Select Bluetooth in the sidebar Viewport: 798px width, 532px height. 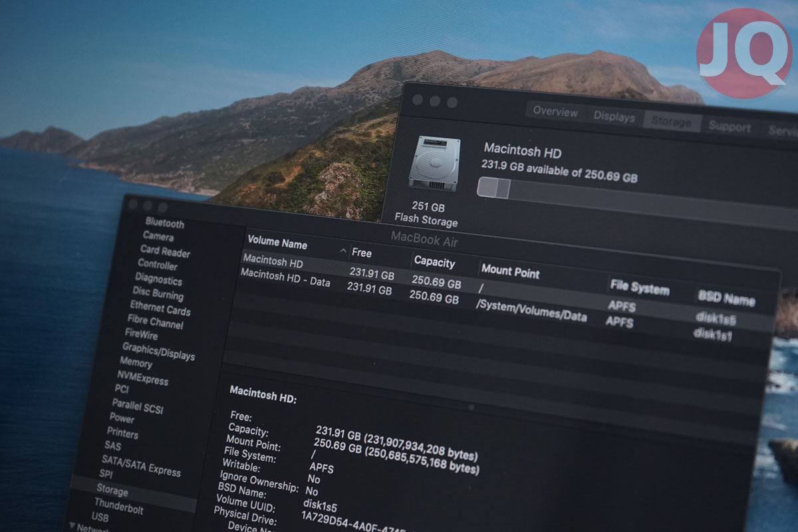pos(164,223)
